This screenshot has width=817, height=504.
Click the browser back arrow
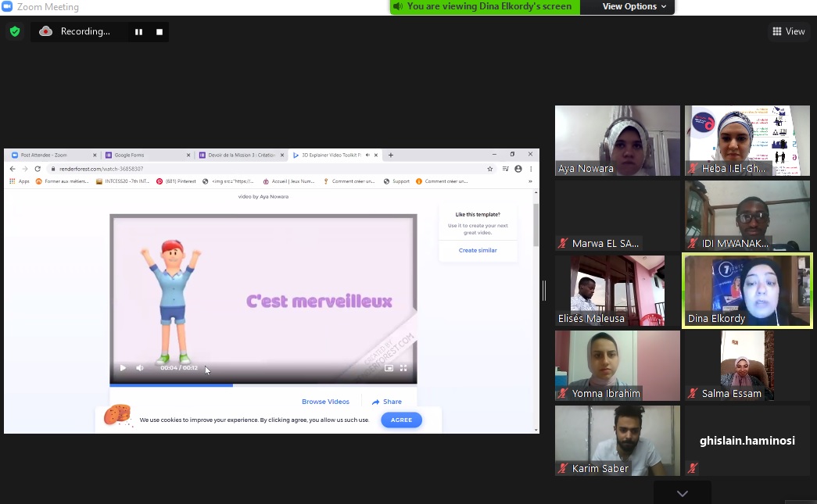pyautogui.click(x=13, y=169)
